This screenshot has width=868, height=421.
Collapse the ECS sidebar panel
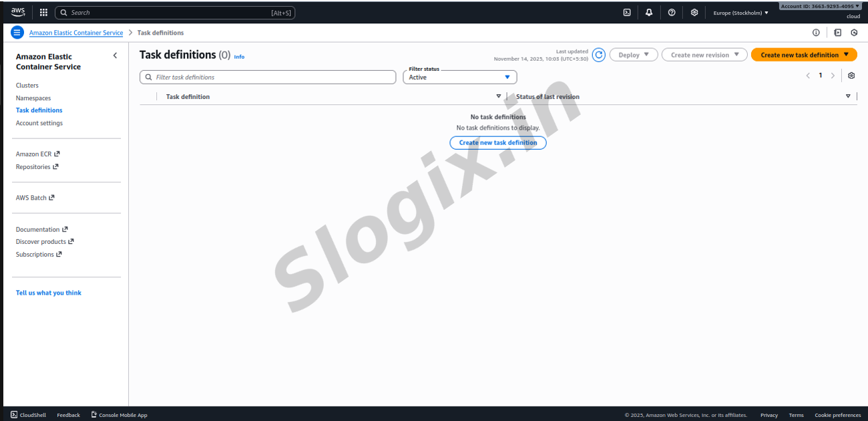pos(115,55)
